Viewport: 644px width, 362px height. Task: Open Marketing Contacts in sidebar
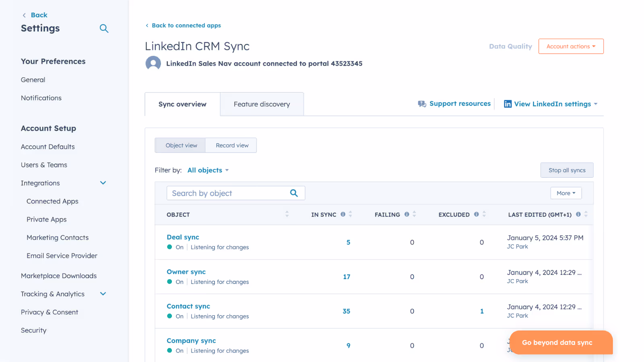click(58, 238)
